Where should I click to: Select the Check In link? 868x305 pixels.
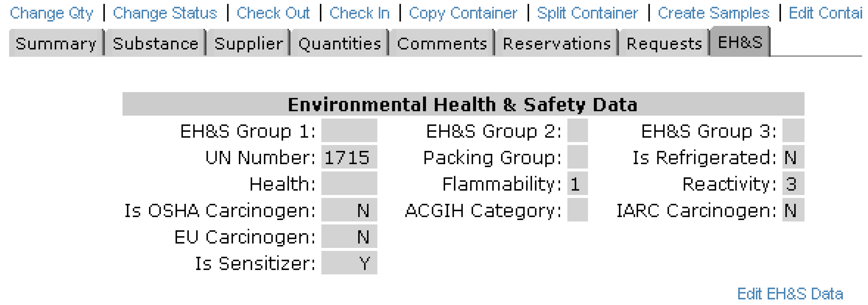[359, 14]
